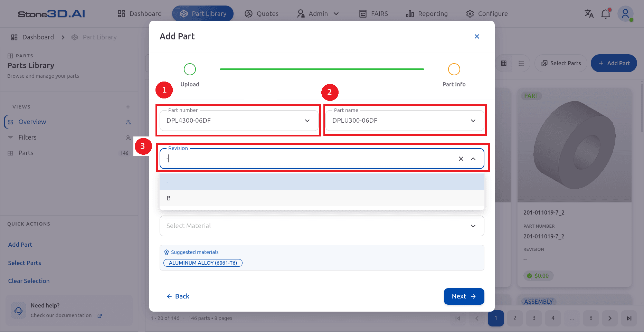Open the Check our documentation link
The image size is (644, 332).
click(66, 315)
